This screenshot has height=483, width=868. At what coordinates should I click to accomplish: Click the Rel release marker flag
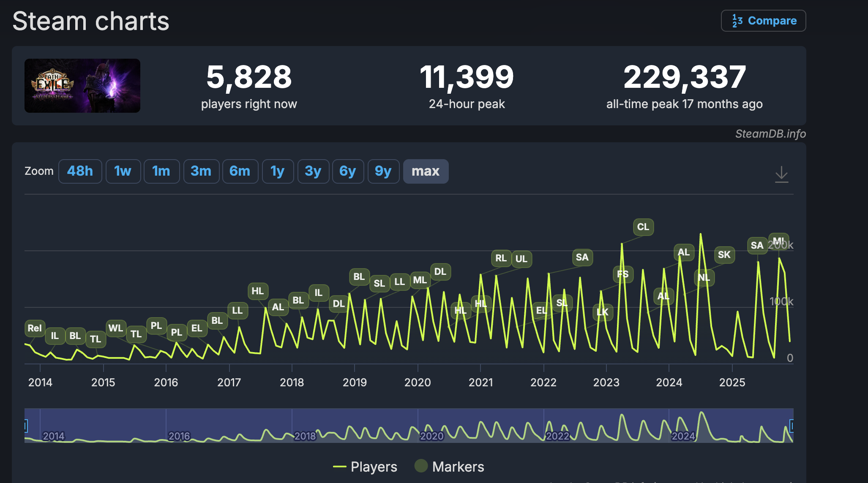point(35,328)
